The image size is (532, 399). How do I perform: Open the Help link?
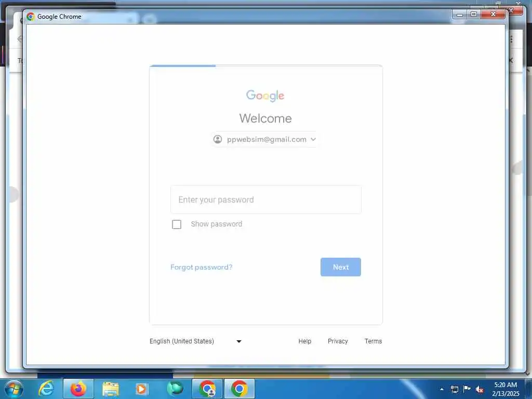(x=304, y=341)
